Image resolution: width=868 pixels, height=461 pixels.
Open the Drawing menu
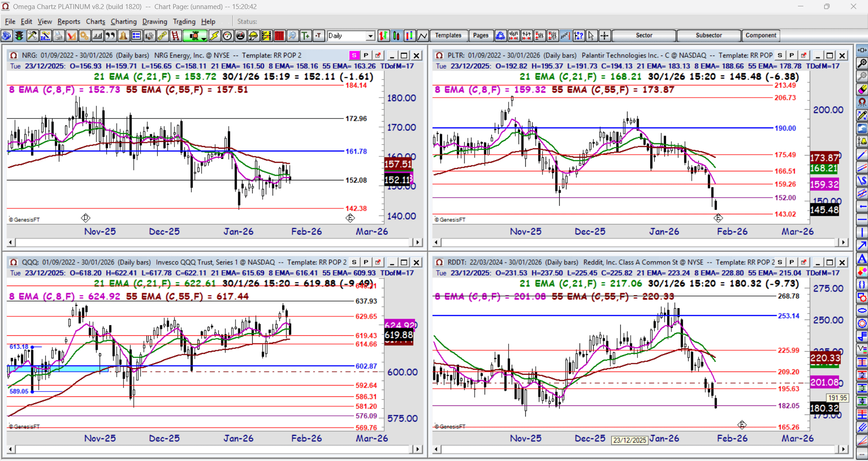pyautogui.click(x=155, y=22)
